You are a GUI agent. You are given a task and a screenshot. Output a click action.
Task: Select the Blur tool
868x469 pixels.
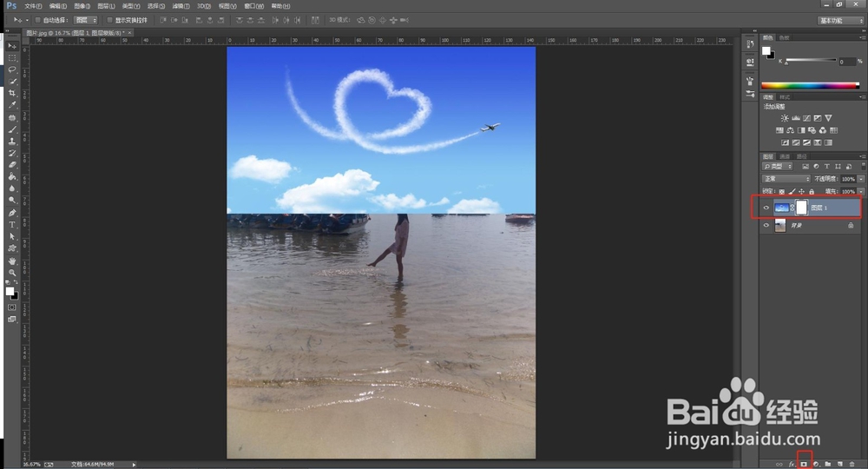click(12, 188)
